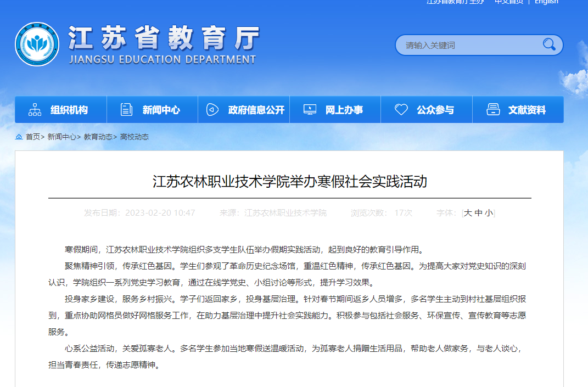Image resolution: width=588 pixels, height=387 pixels.
Task: Click the Jiangsu Education Department logo emblem
Action: [37, 44]
